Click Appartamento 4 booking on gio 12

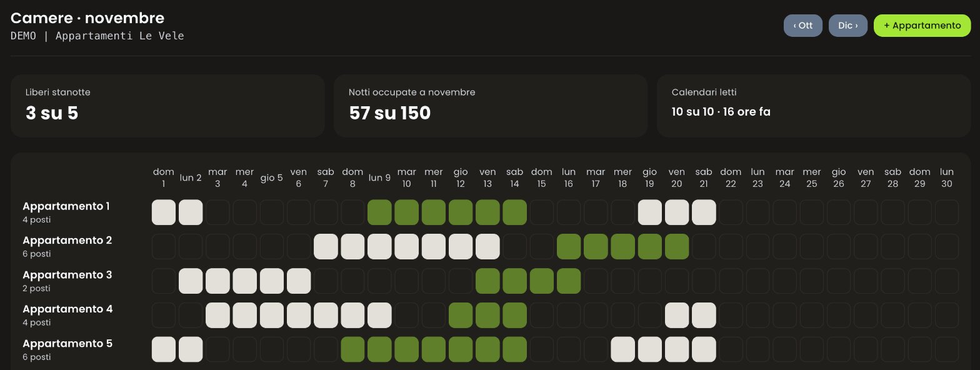point(461,315)
